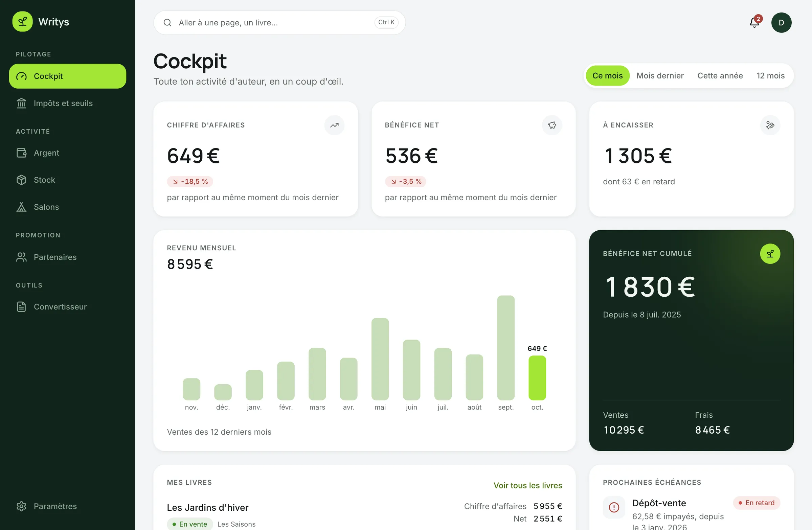
Task: Open Voir tous les livres link
Action: click(527, 485)
